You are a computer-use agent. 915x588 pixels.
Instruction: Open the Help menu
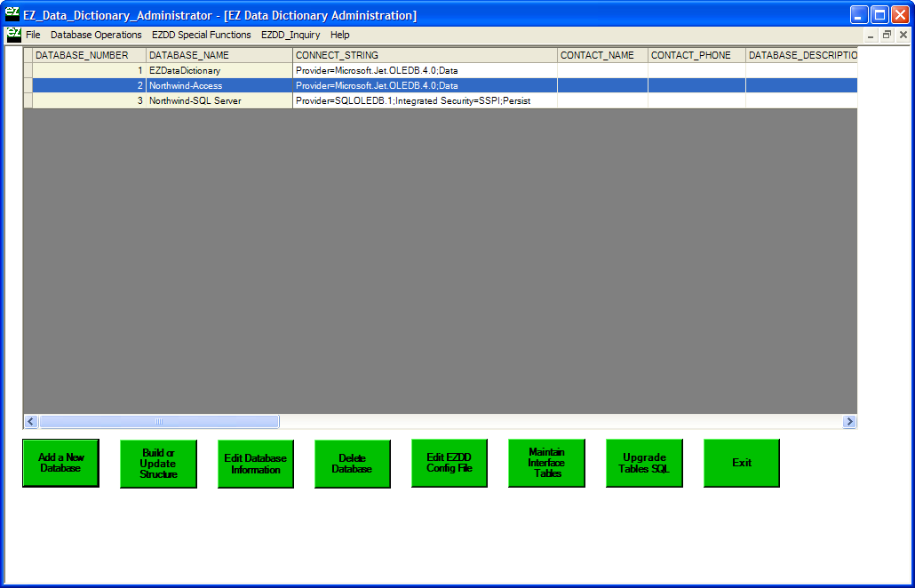(x=340, y=35)
